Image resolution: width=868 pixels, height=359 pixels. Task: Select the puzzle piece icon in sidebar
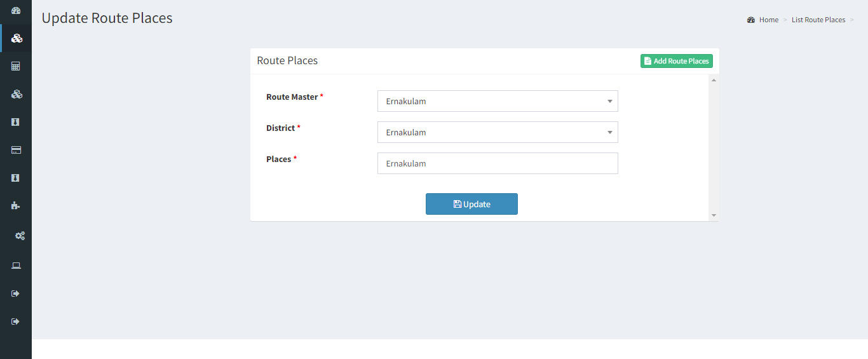16,205
